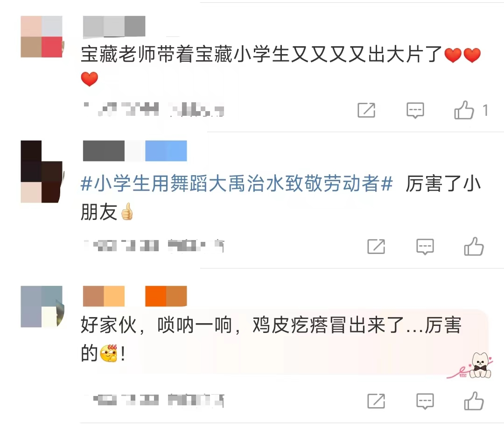Open first commenter's avatar profile
504x424 pixels.
tap(42, 37)
